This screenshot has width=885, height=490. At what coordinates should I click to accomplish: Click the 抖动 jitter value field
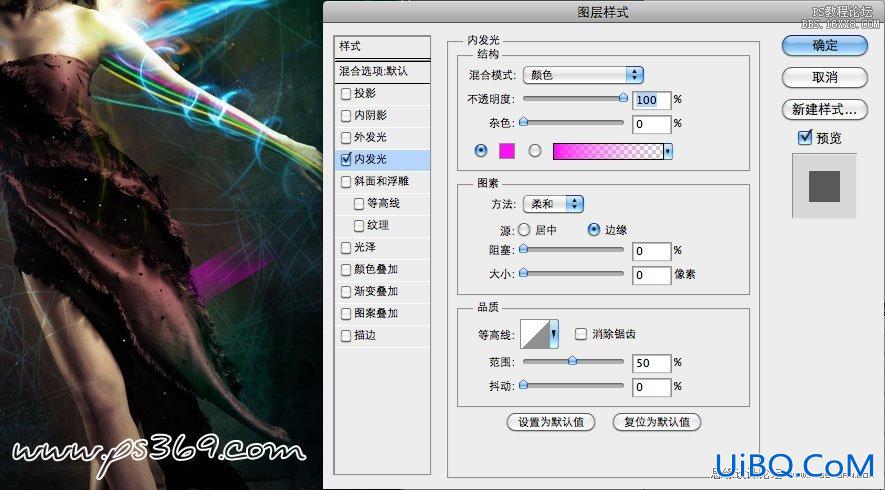(x=651, y=387)
